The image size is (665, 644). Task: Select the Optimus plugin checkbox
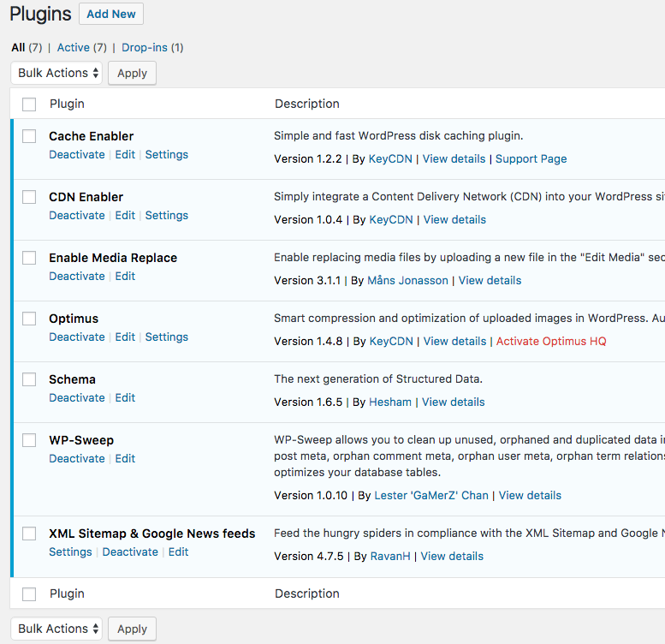[29, 319]
